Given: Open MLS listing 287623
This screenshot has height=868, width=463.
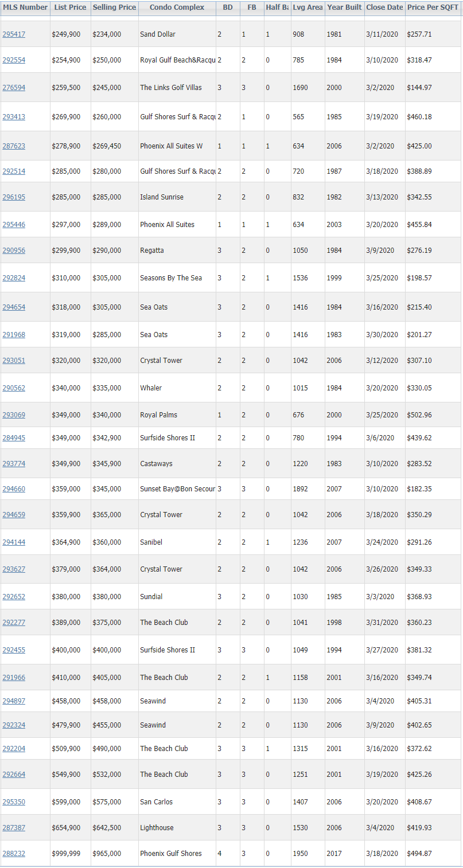Looking at the screenshot, I should (x=14, y=146).
